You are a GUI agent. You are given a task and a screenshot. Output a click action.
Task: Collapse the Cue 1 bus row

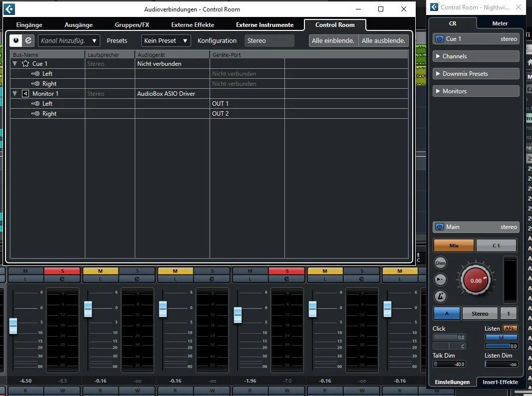coord(15,64)
